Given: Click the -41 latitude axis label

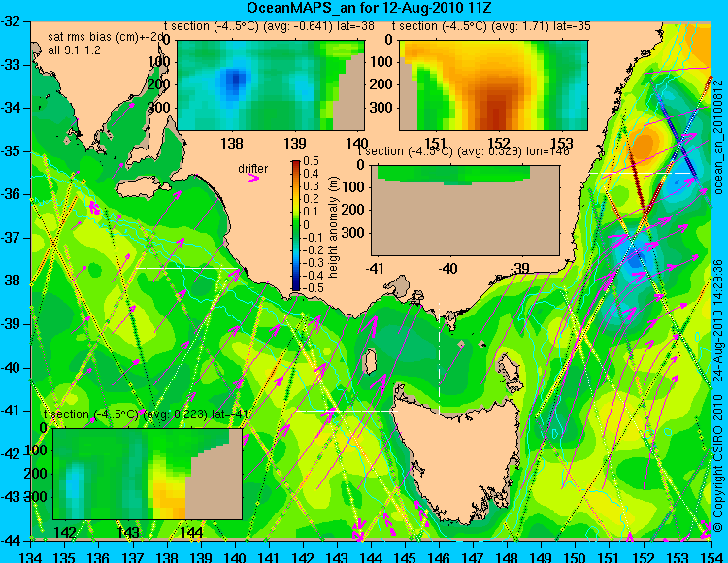Looking at the screenshot, I should pos(11,411).
